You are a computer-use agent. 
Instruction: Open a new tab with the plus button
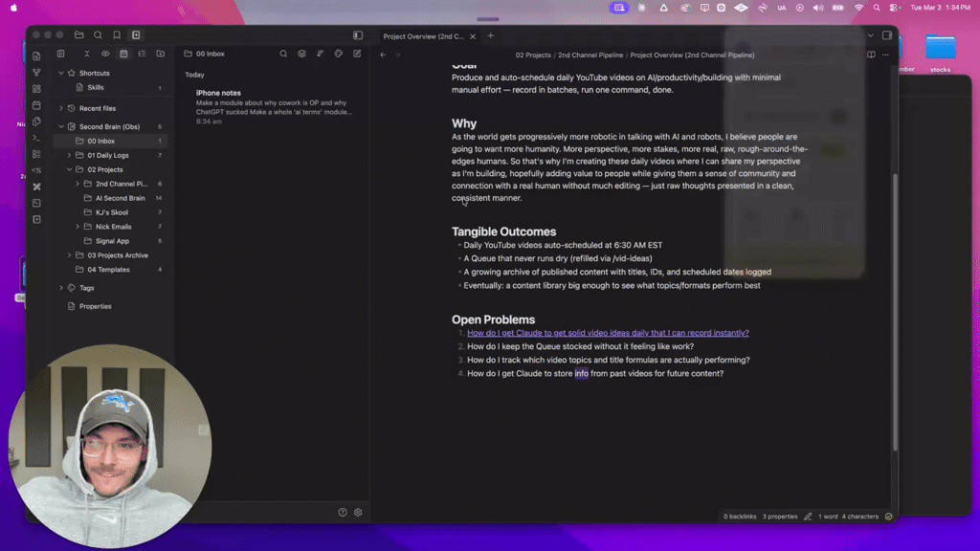pyautogui.click(x=491, y=36)
